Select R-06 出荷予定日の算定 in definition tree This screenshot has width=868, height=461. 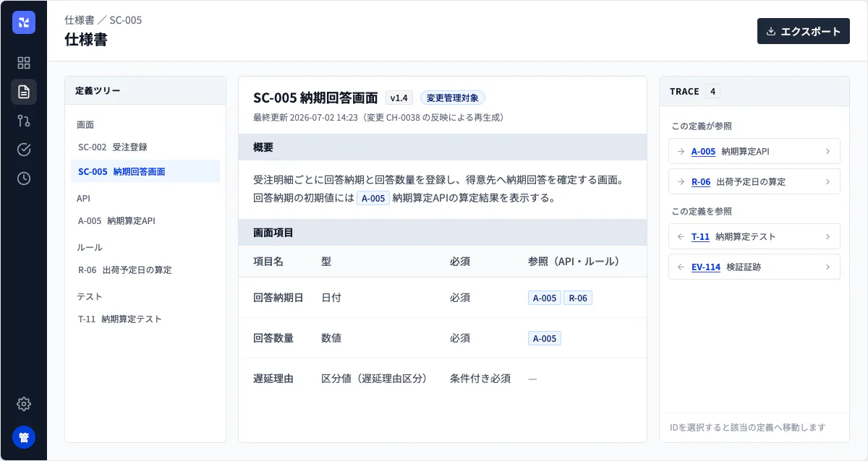[x=145, y=270]
